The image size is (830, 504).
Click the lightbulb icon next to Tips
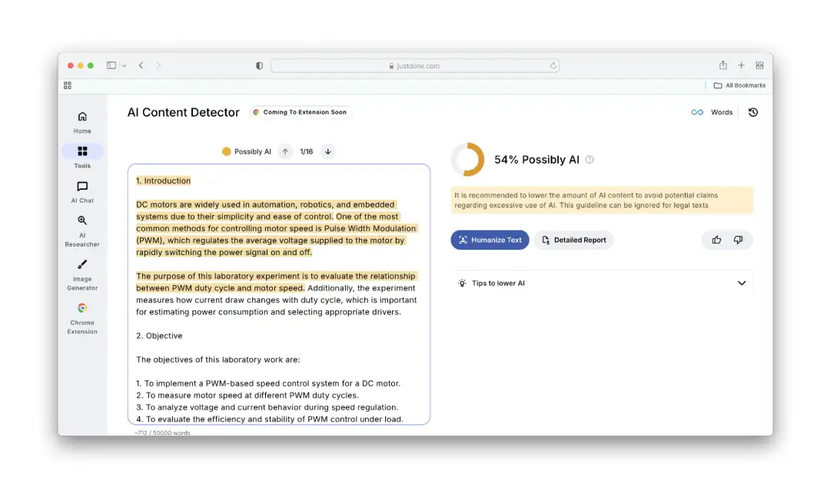462,283
